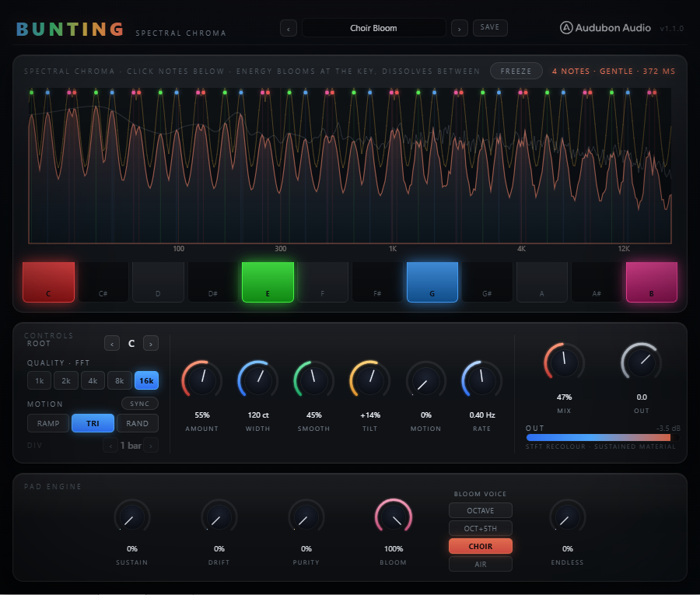Enable the D note key
This screenshot has width=700, height=595.
158,282
